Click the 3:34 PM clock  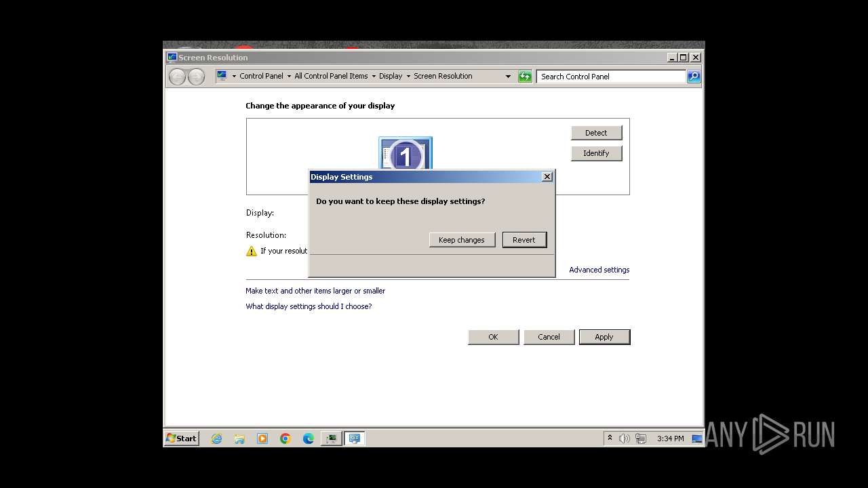670,439
